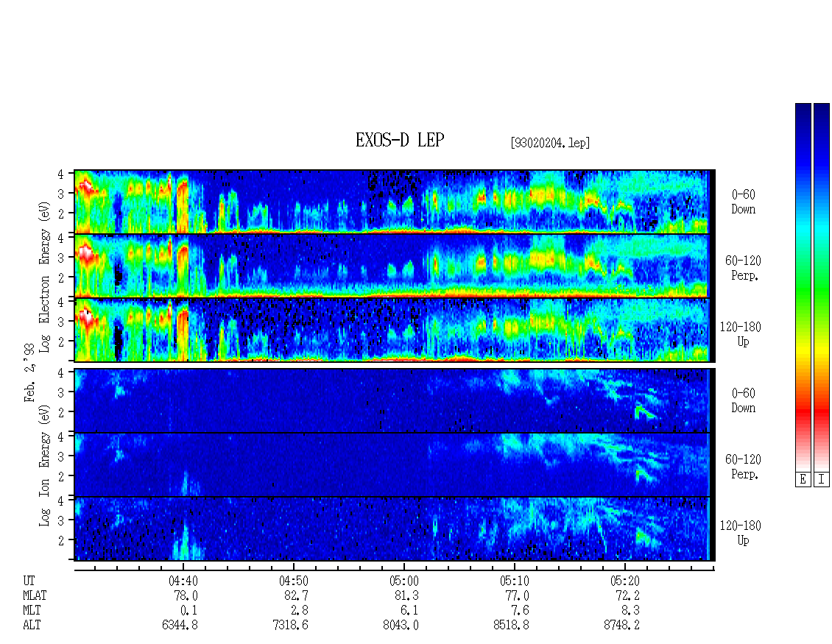Select the UT row label
Screen dimensions: 832x644
pyautogui.click(x=29, y=581)
